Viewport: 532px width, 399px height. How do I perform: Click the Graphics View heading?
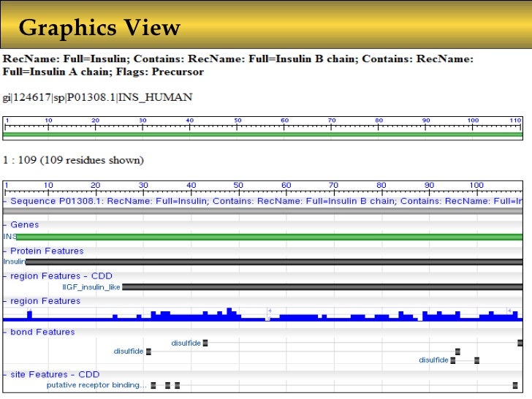(99, 28)
